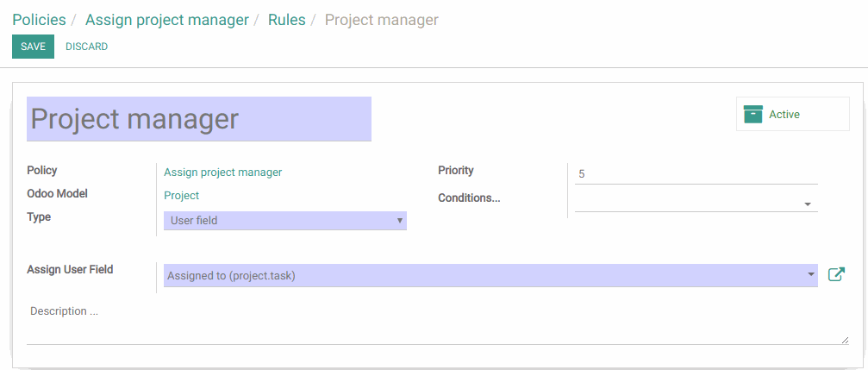Click the archive box icon beside Active
Viewport: 868px width, 370px height.
pyautogui.click(x=752, y=114)
